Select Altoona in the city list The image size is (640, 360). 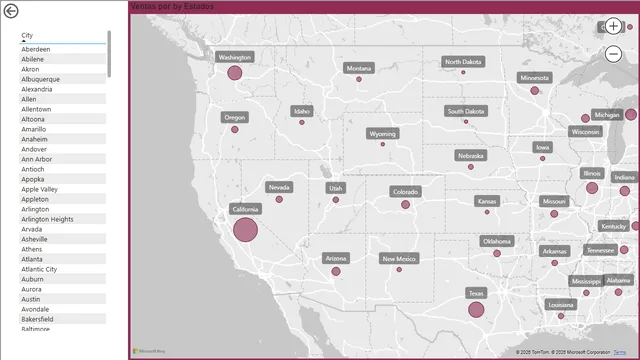63,119
